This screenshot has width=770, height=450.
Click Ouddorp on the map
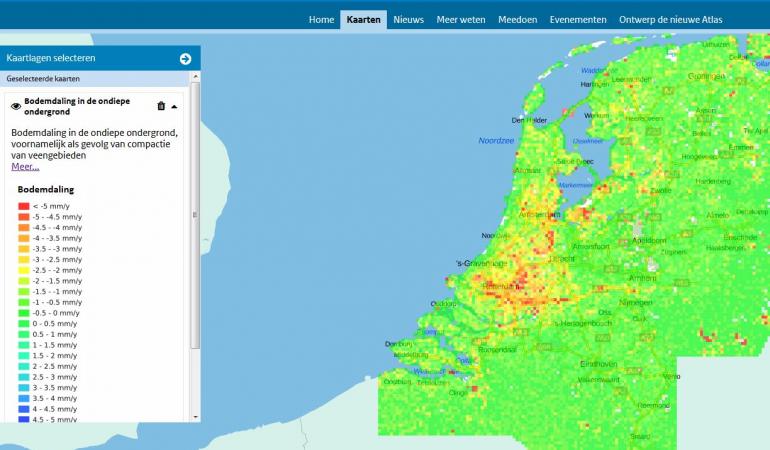[443, 304]
